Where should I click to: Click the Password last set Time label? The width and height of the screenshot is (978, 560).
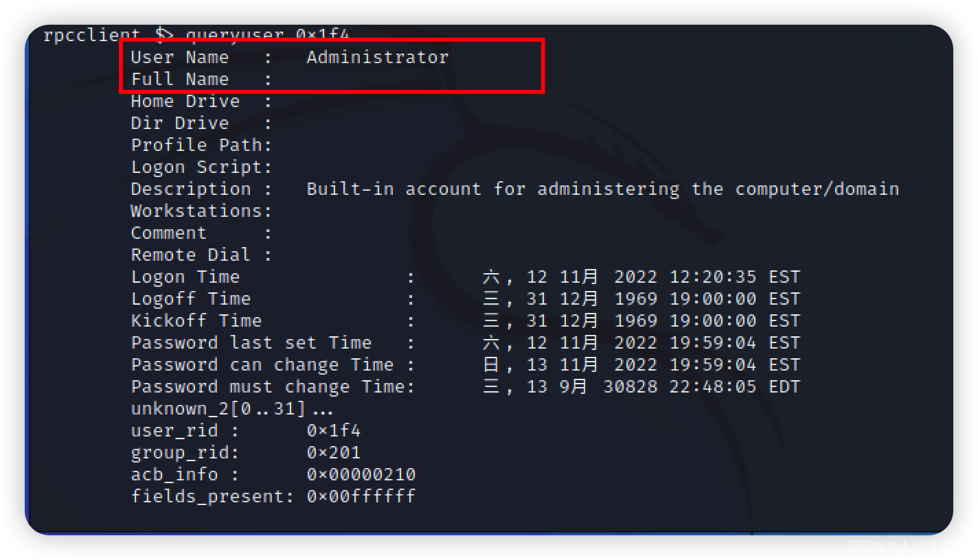tap(251, 342)
